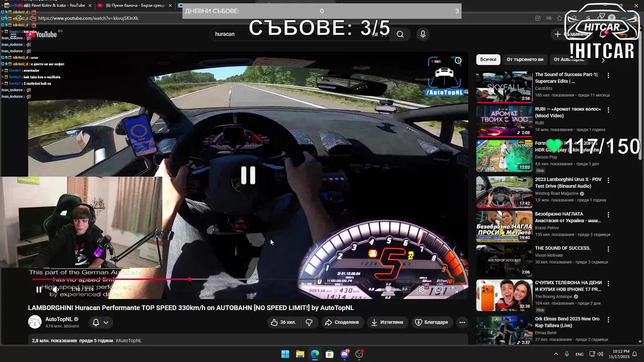Image resolution: width=644 pixels, height=362 pixels.
Task: Dislike the video with the thumbs-down
Action: click(x=309, y=322)
